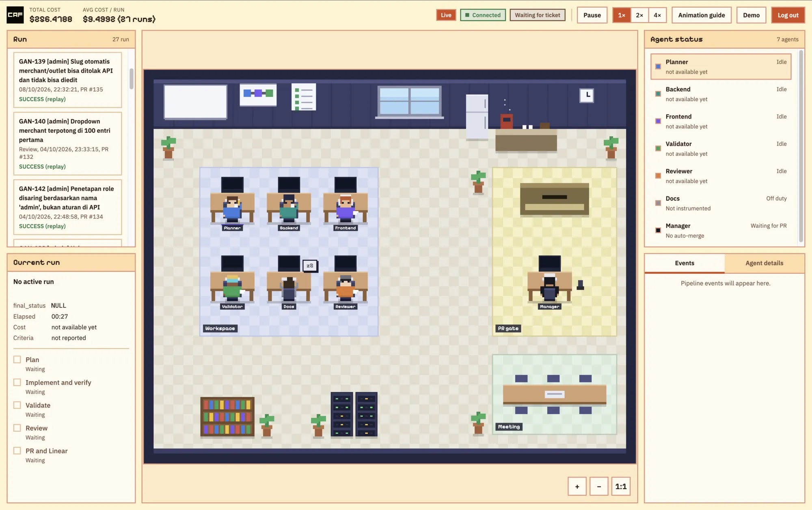Open the GAN-140 dropdown merchant run card

pos(67,144)
